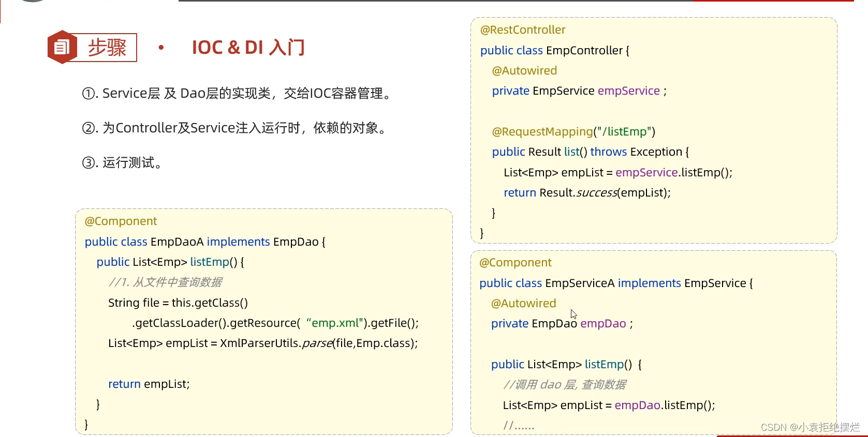Image resolution: width=868 pixels, height=437 pixels.
Task: Click the @RestController annotation
Action: (523, 30)
